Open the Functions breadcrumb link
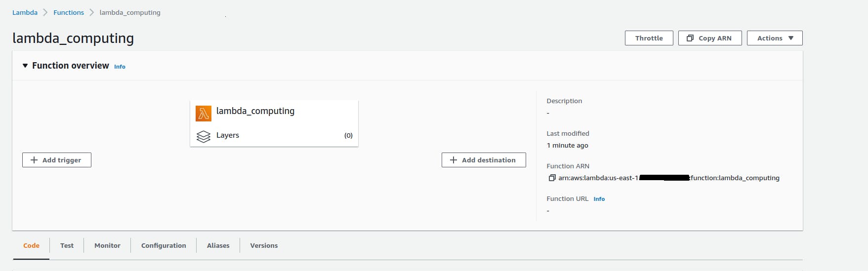This screenshot has width=868, height=271. (69, 12)
